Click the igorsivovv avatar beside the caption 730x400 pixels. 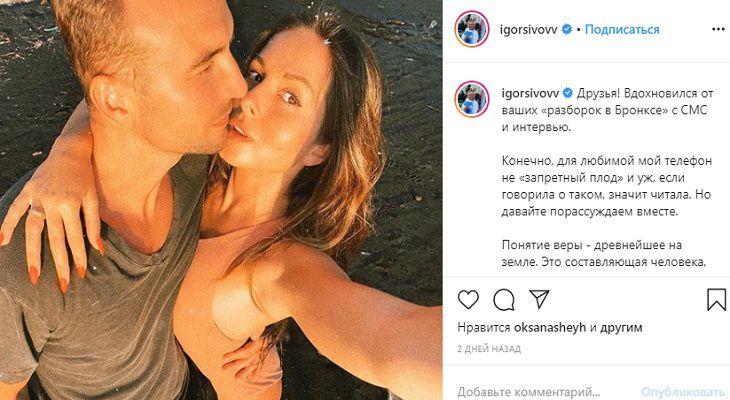pyautogui.click(x=472, y=99)
